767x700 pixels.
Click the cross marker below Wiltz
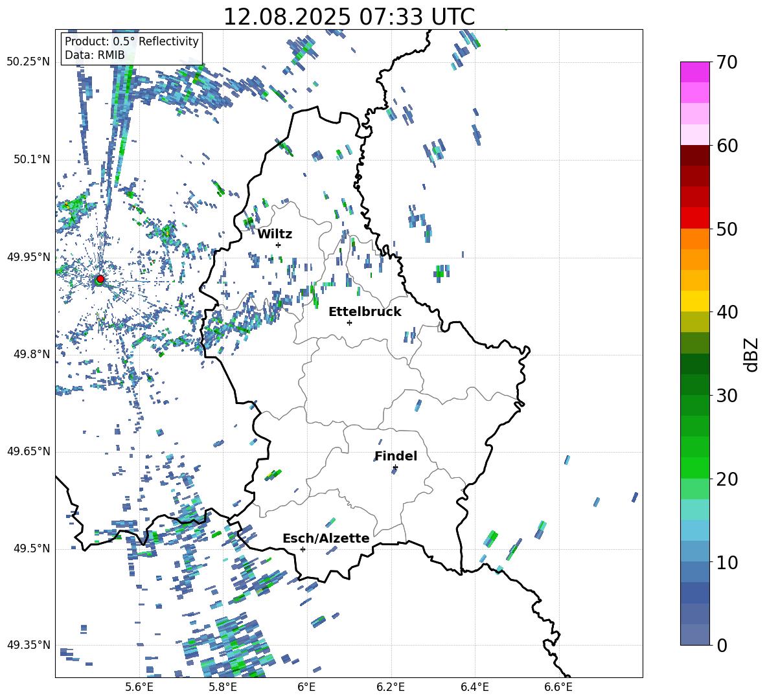click(x=279, y=245)
